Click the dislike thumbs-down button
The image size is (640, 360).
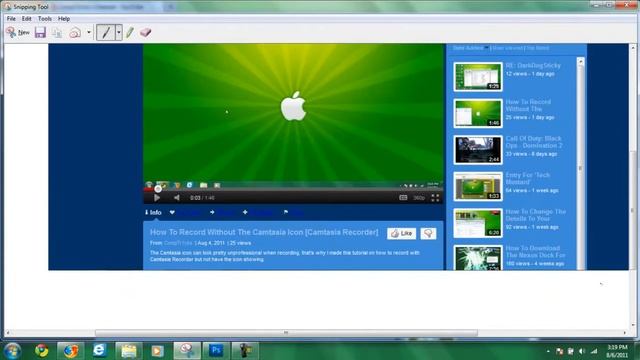click(x=428, y=233)
